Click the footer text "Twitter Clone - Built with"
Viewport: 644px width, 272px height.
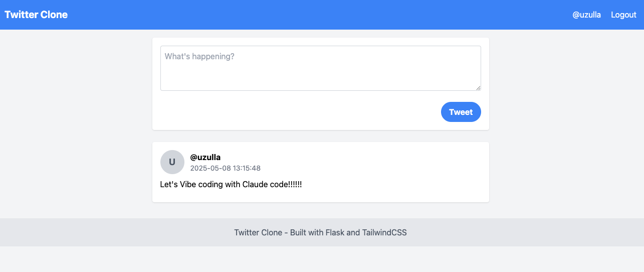point(279,232)
